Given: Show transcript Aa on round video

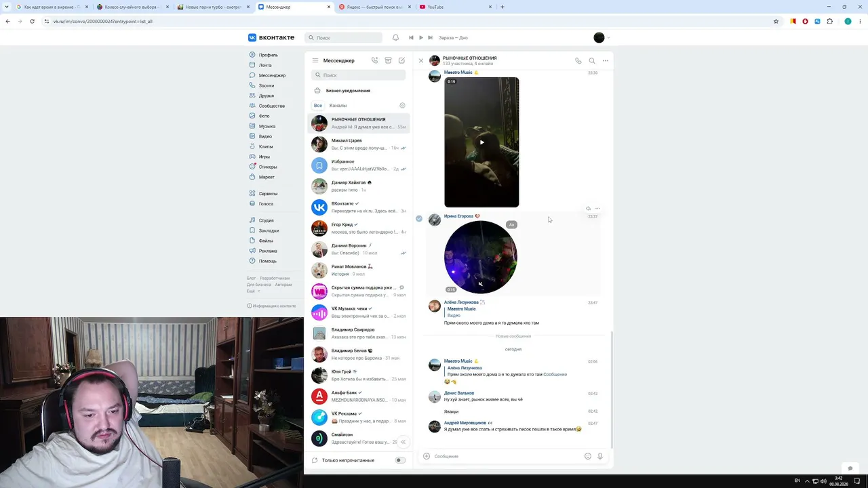Looking at the screenshot, I should click(x=511, y=224).
